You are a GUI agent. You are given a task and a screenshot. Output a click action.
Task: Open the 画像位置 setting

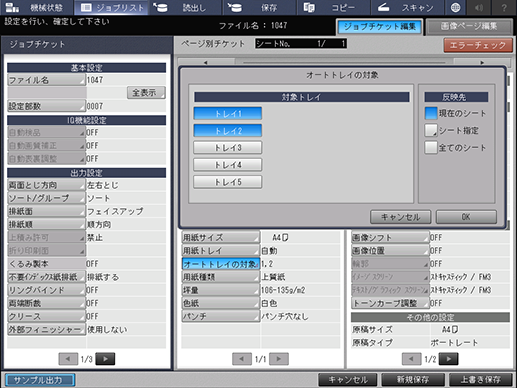click(390, 251)
